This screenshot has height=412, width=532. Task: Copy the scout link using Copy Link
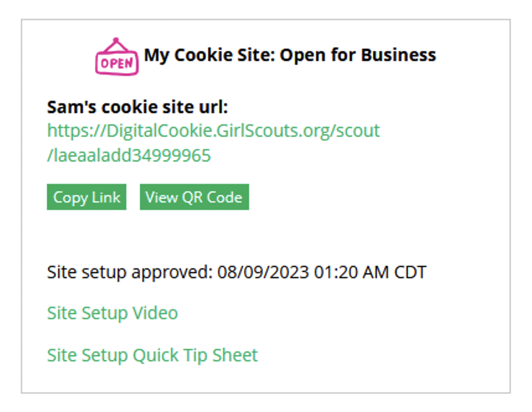tap(86, 196)
